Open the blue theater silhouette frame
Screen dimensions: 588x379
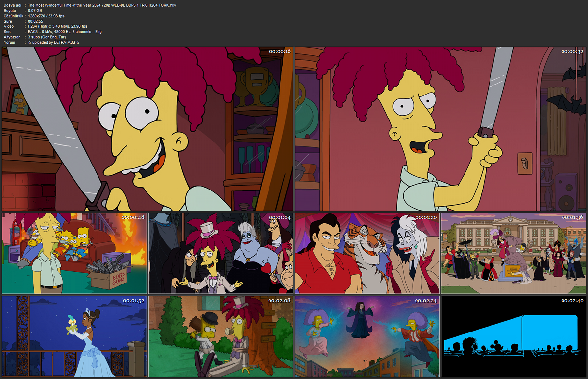coord(514,336)
